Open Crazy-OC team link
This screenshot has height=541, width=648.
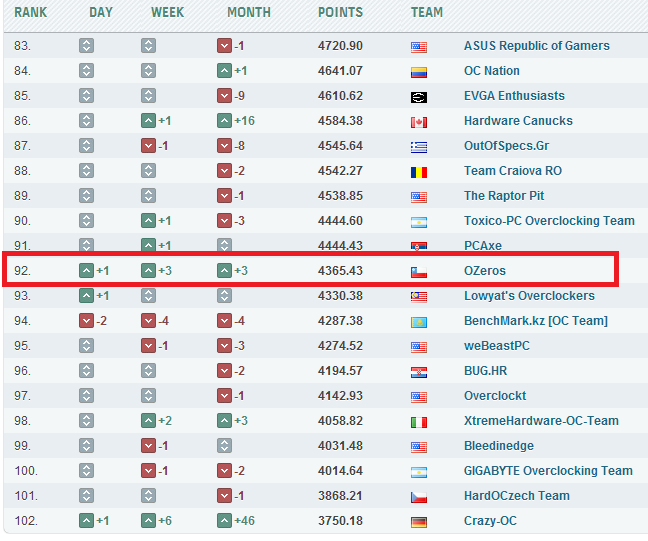pyautogui.click(x=490, y=521)
